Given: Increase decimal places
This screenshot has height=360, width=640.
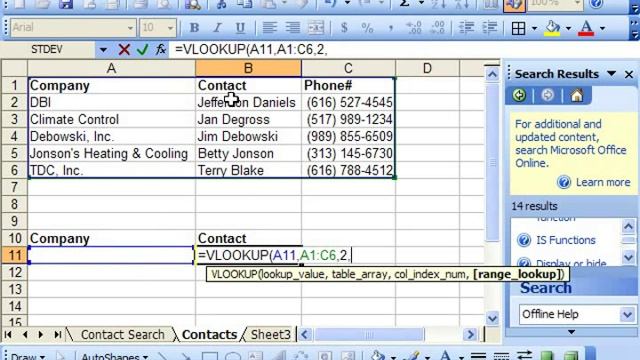Looking at the screenshot, I should tap(414, 28).
